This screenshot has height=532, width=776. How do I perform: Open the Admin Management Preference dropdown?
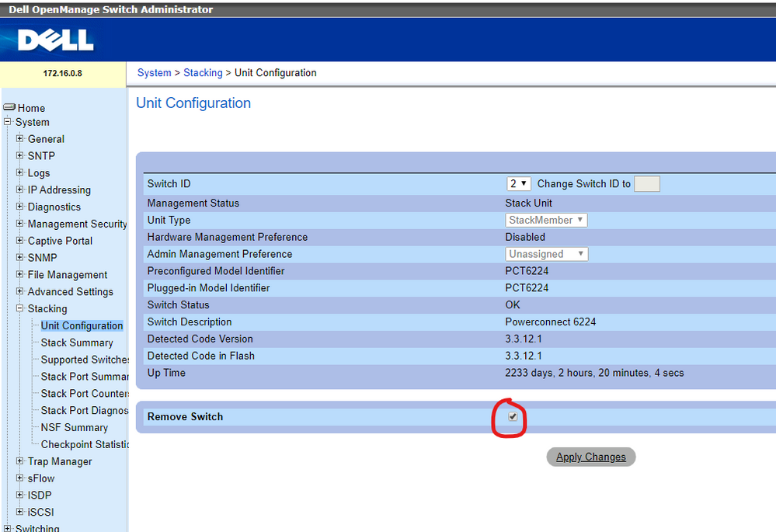click(546, 254)
